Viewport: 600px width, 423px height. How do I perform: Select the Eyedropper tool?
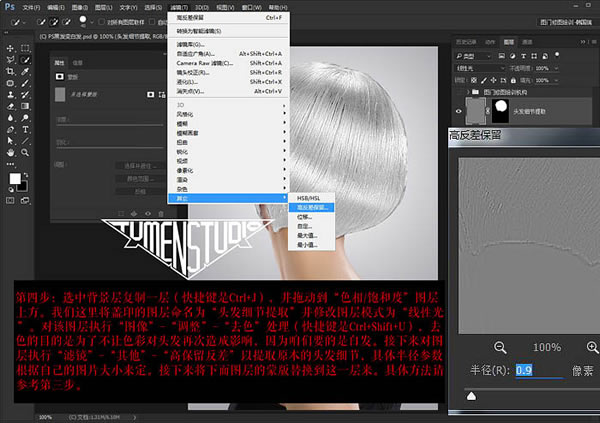pos(25,71)
